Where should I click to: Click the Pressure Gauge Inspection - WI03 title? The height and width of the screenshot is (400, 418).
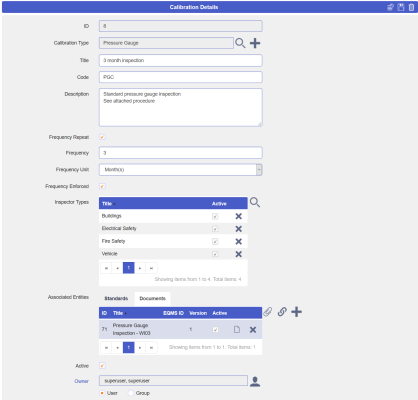tap(131, 329)
